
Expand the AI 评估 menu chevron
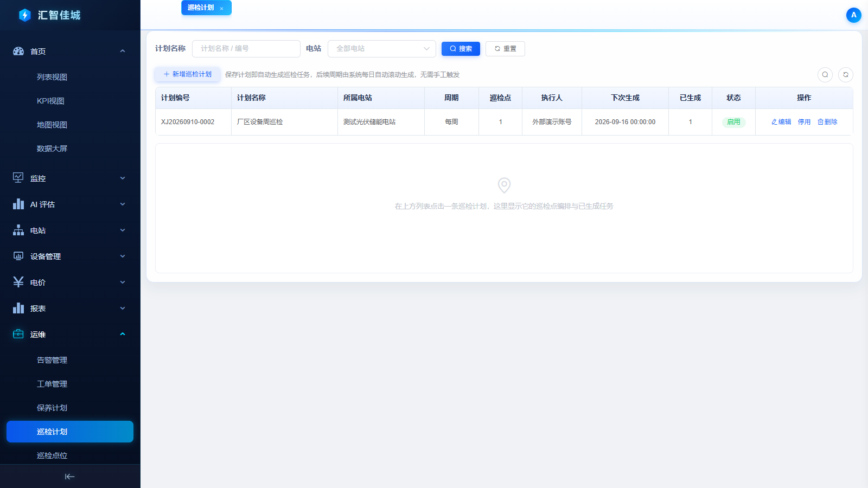(x=123, y=204)
